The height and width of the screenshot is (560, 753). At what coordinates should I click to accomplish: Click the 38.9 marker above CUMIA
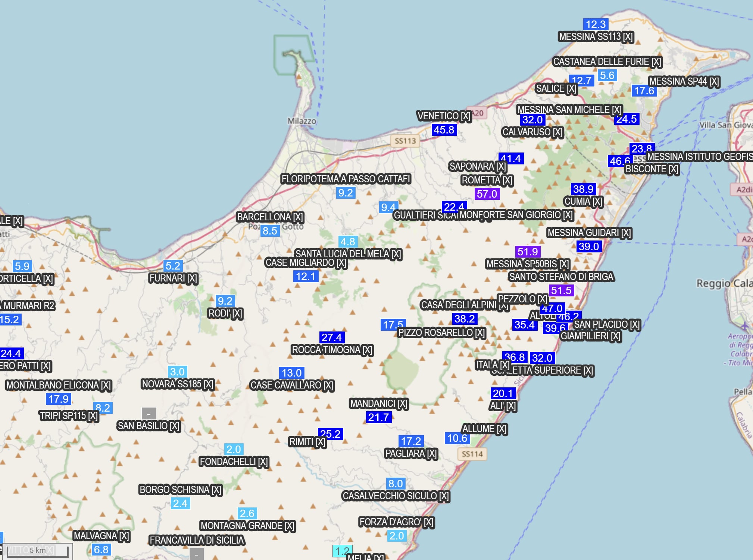pos(583,189)
